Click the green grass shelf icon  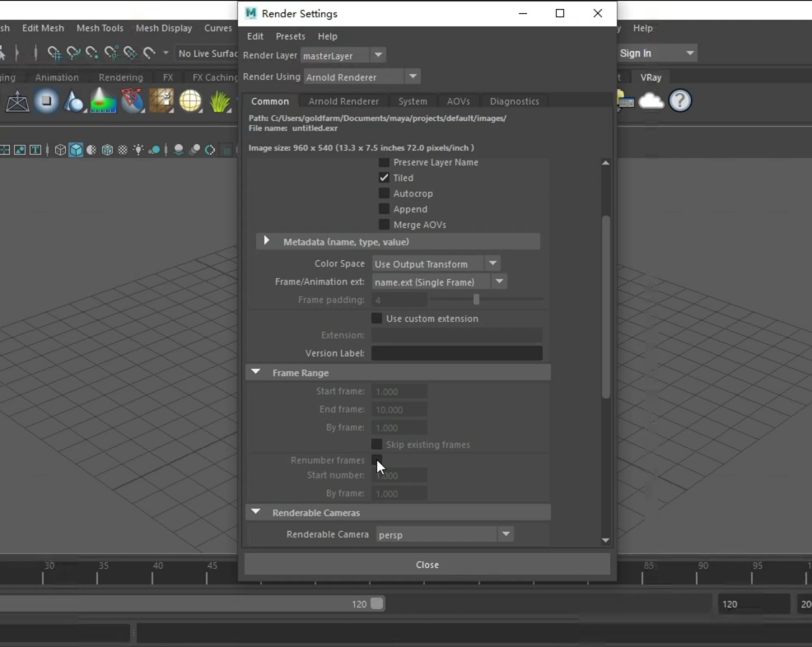pyautogui.click(x=220, y=101)
